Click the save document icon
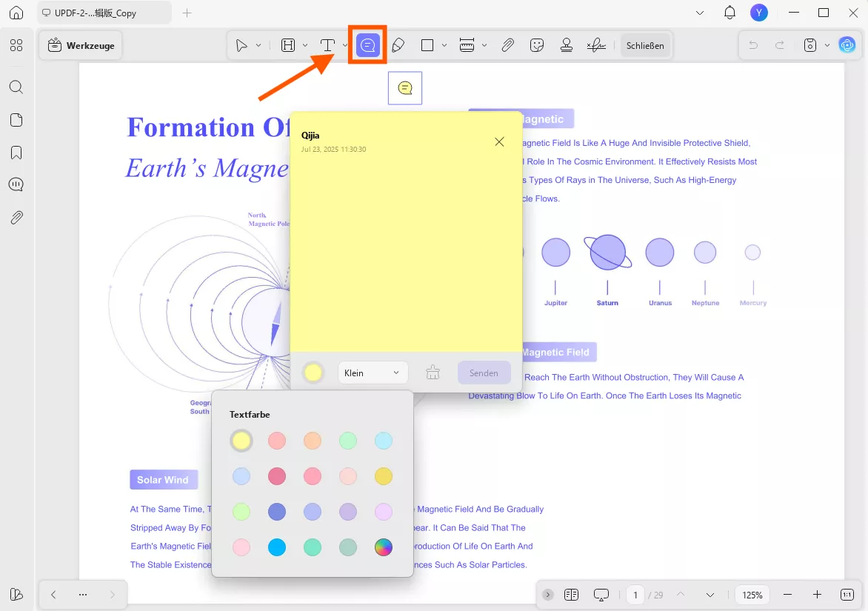868x611 pixels. 810,45
